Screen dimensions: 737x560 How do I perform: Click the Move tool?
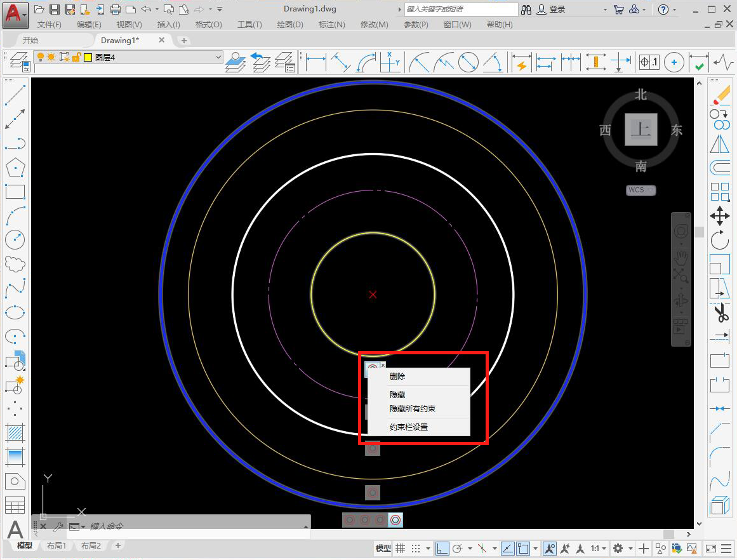pyautogui.click(x=720, y=217)
